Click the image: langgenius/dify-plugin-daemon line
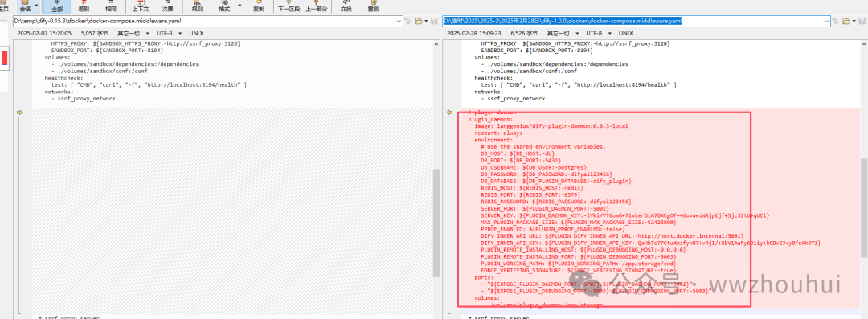The width and height of the screenshot is (868, 319). [551, 125]
